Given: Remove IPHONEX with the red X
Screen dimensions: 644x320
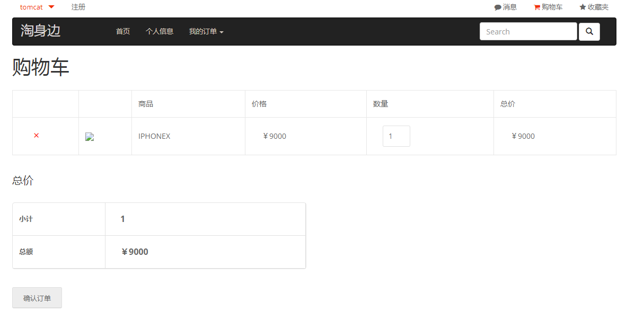Looking at the screenshot, I should (x=37, y=136).
